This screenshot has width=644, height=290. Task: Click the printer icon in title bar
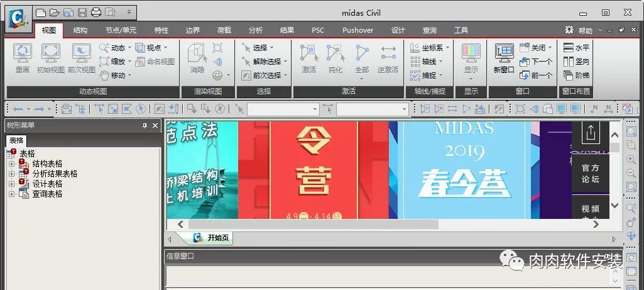[x=96, y=13]
